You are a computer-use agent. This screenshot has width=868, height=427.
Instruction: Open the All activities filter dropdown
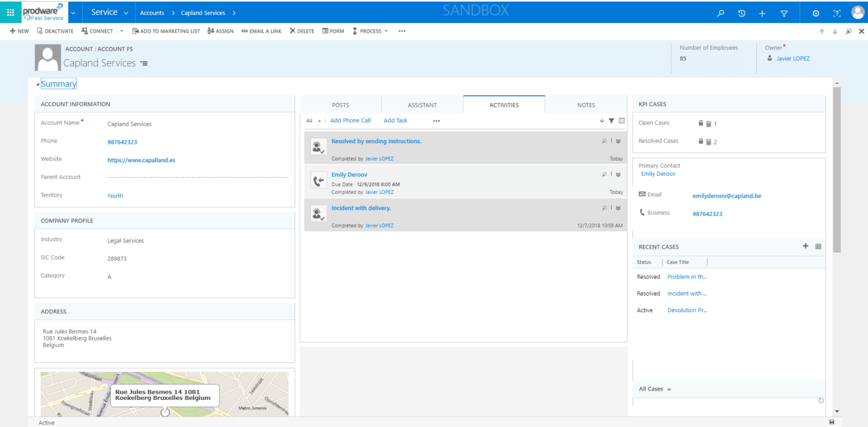click(x=313, y=121)
